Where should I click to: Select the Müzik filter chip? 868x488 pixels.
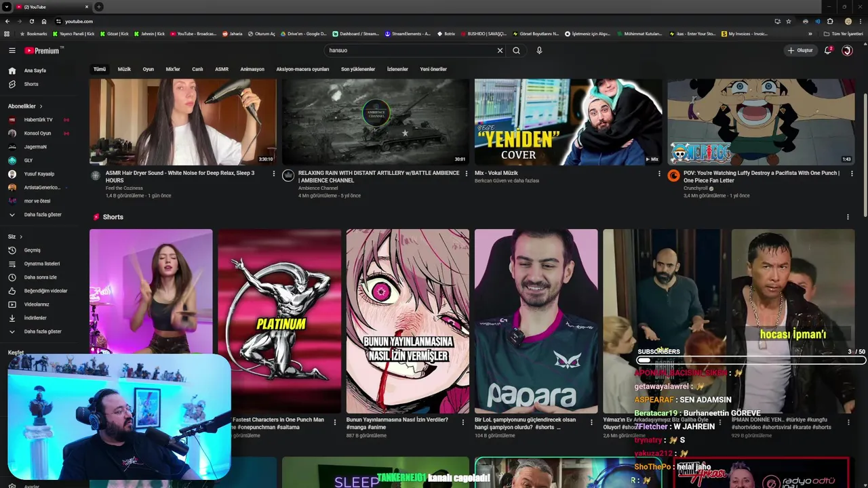[x=124, y=69]
